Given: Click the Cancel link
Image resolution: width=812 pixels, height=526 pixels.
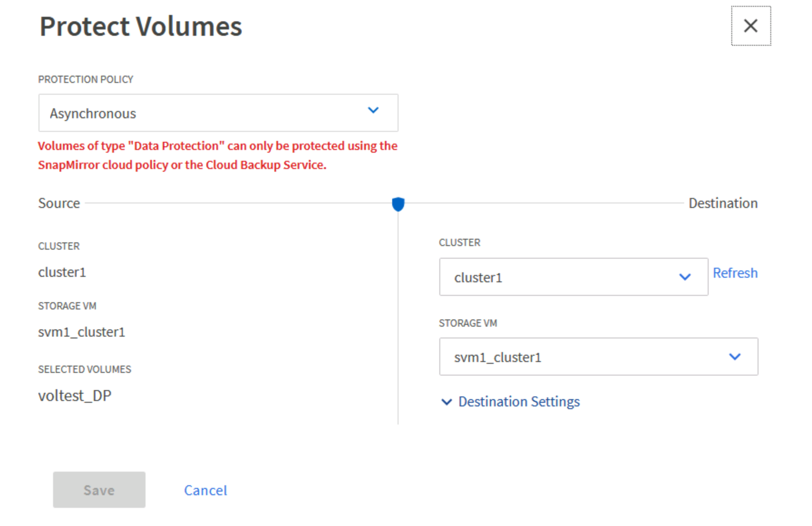Looking at the screenshot, I should pos(205,490).
